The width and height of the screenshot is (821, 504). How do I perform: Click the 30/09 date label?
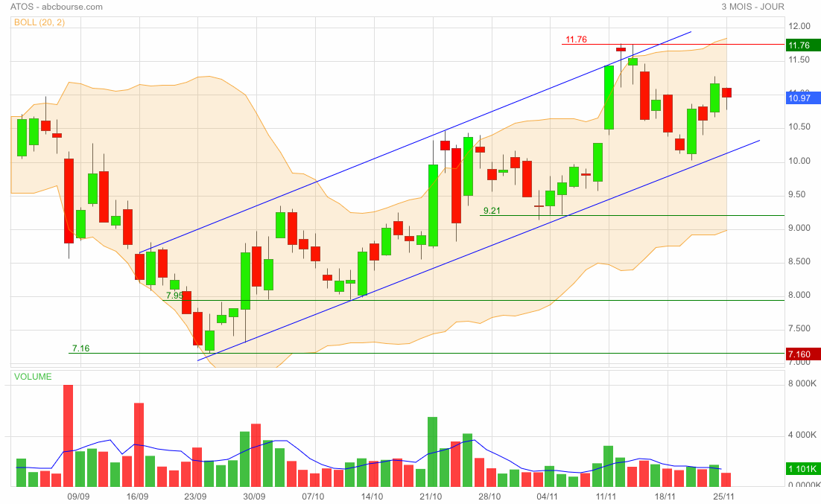tap(254, 497)
